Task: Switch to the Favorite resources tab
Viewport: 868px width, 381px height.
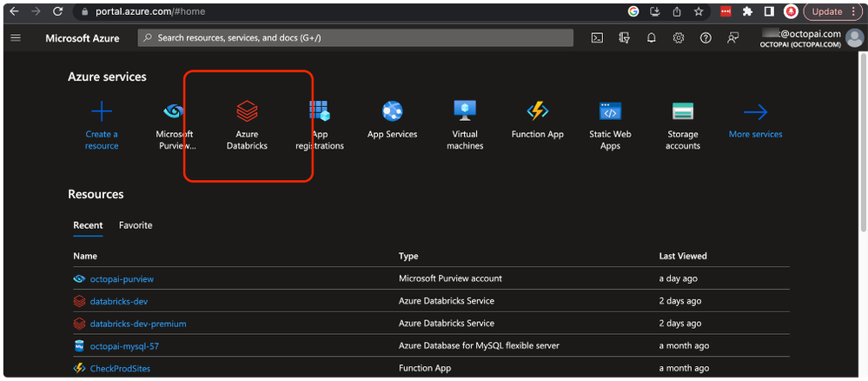Action: click(136, 225)
